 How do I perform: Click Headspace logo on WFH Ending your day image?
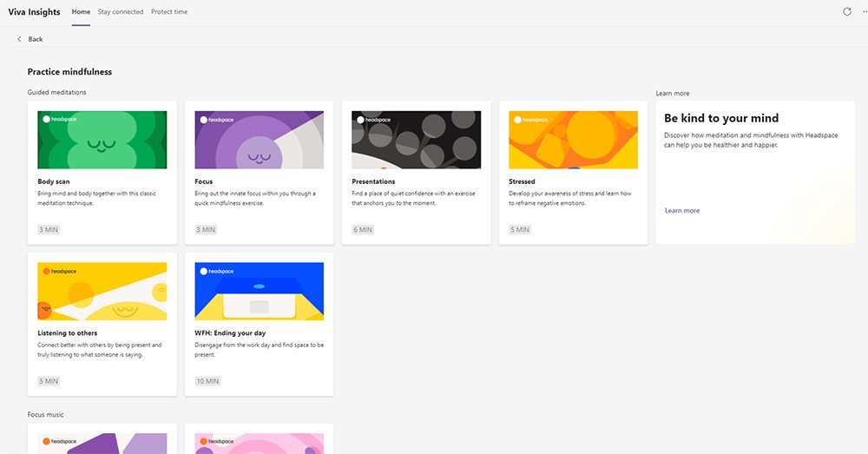click(x=217, y=272)
